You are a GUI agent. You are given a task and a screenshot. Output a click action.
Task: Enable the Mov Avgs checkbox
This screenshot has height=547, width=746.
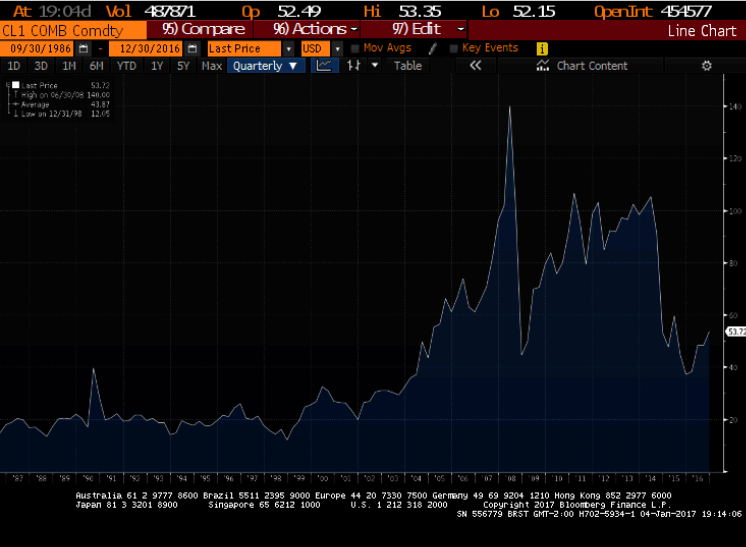[x=356, y=48]
